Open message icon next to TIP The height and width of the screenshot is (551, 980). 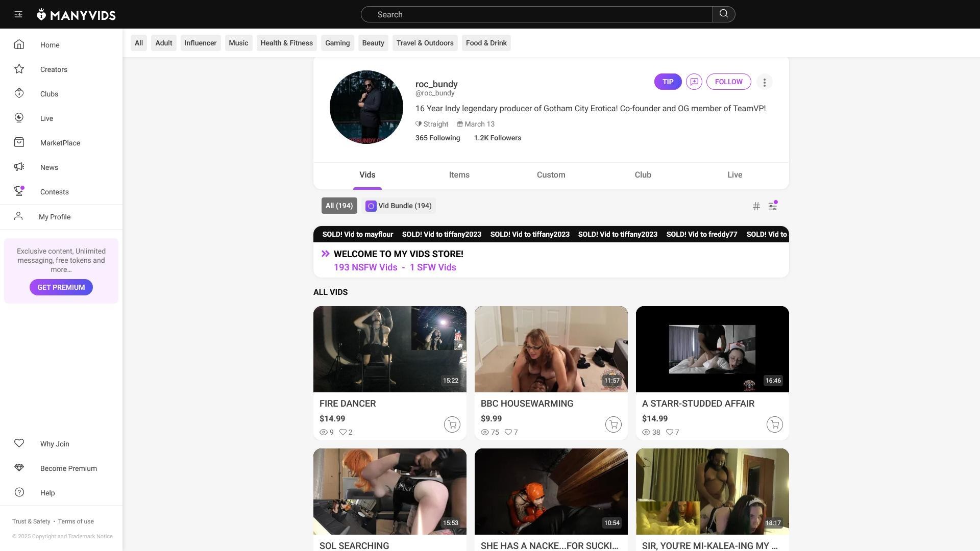[694, 82]
